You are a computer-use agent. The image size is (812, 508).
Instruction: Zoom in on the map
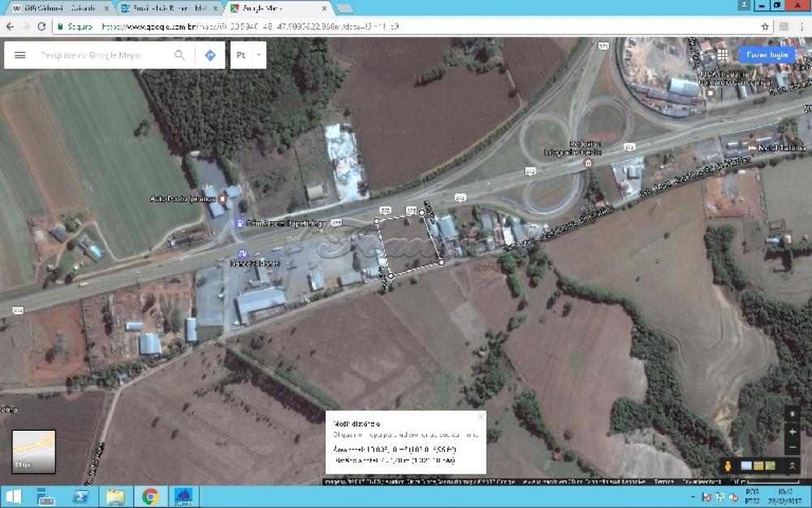click(x=793, y=432)
